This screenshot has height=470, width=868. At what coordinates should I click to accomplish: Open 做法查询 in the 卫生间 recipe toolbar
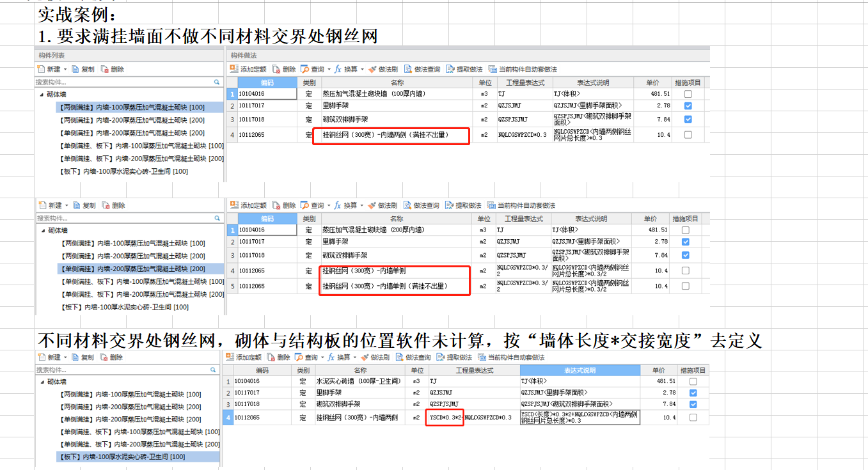(414, 357)
